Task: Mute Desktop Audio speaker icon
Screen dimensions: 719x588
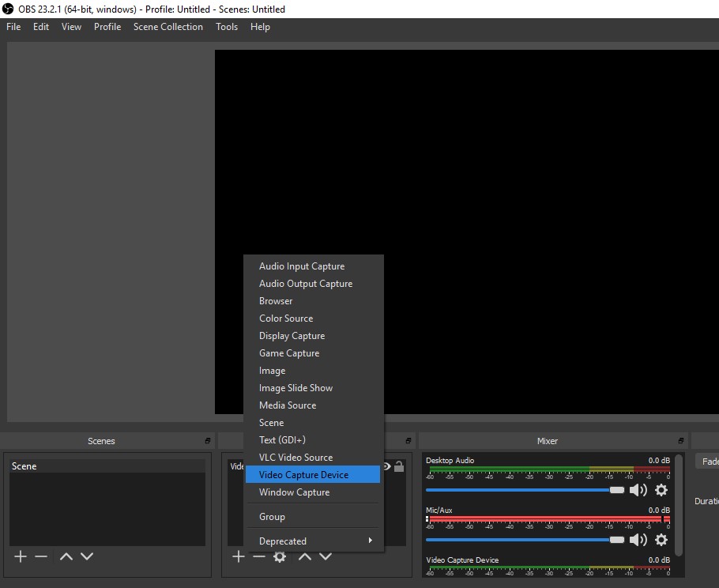Action: (x=638, y=490)
